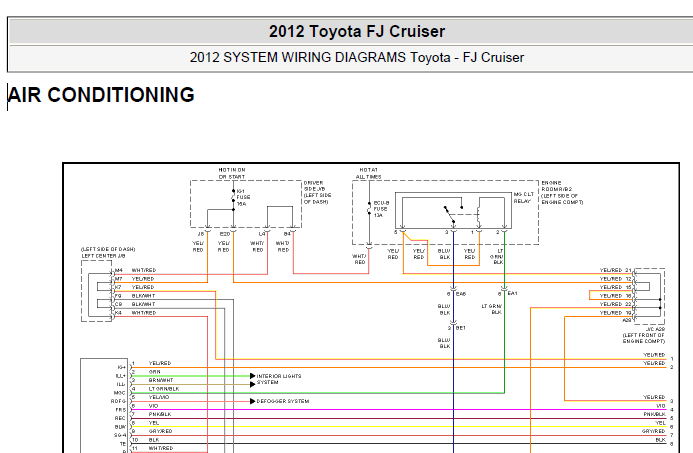Image resolution: width=693 pixels, height=453 pixels.
Task: Click the "AIR CONDITIONING" section heading
Action: point(101,95)
